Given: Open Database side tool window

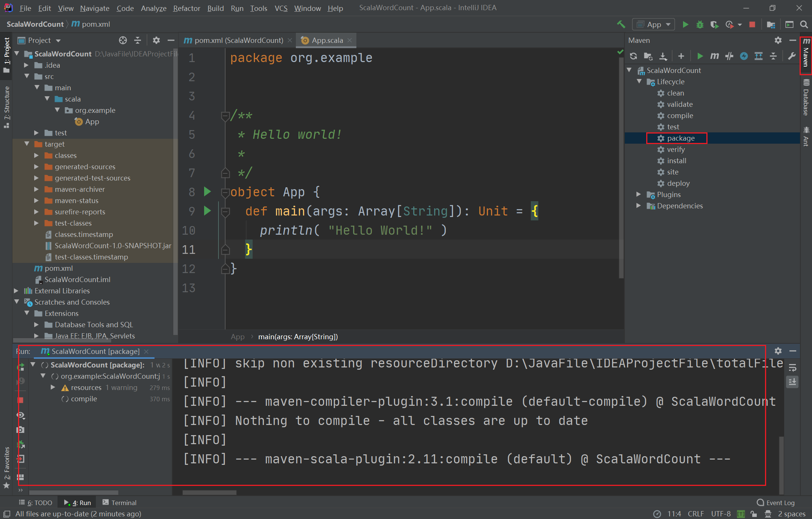Looking at the screenshot, I should pos(806,97).
